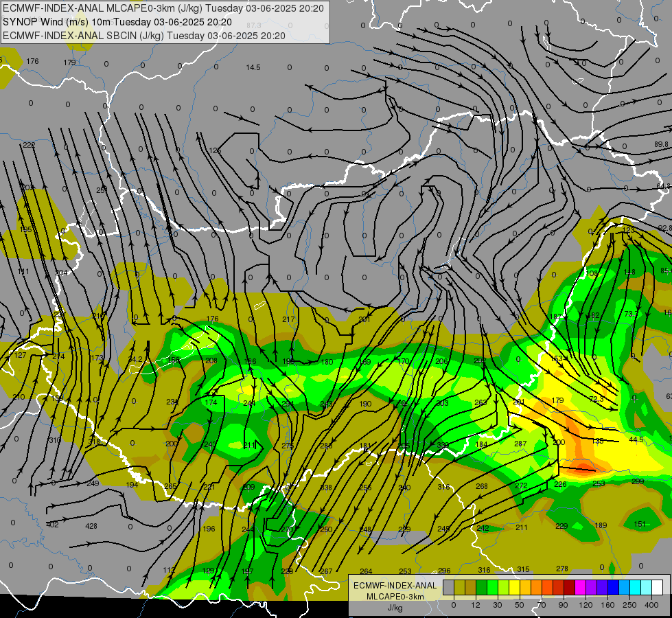Click the map value "402"
672x618 pixels.
(52, 525)
